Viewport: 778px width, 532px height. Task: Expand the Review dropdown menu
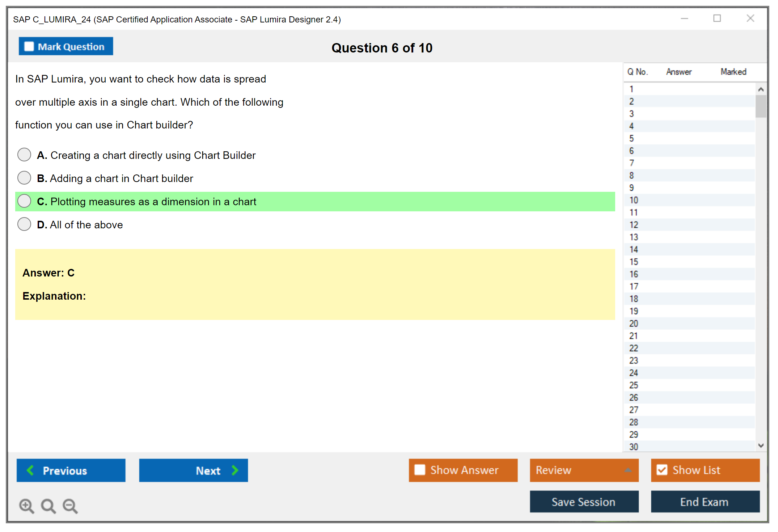[628, 470]
